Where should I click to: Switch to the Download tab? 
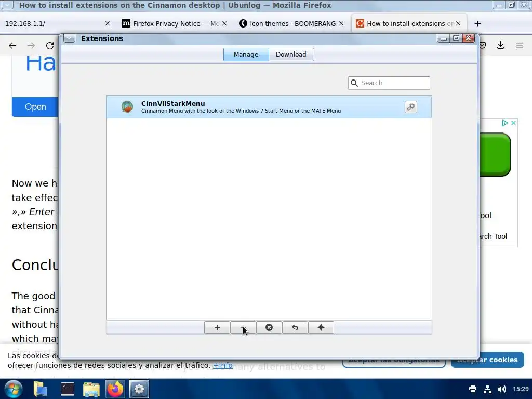tap(291, 54)
